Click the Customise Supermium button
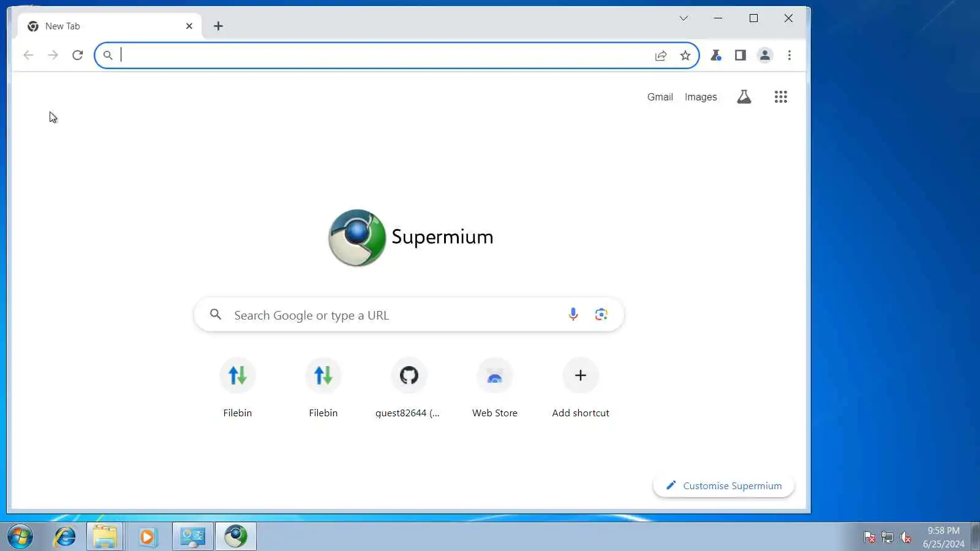980x551 pixels. pyautogui.click(x=723, y=485)
